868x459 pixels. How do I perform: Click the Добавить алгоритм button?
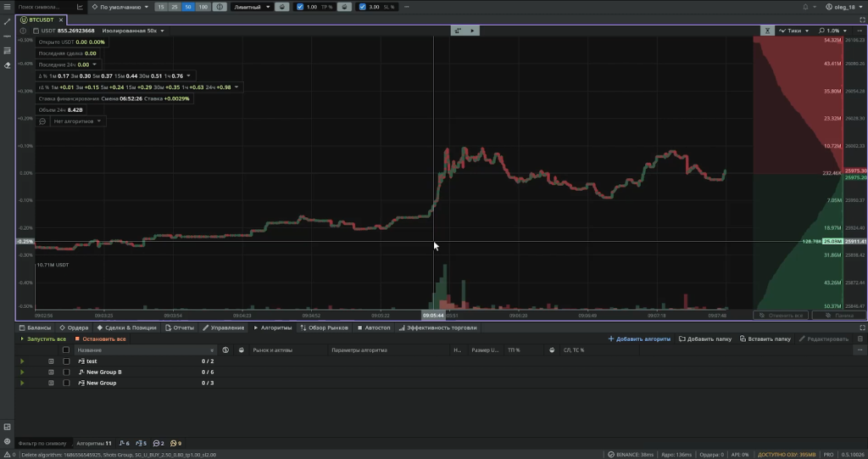[639, 339]
